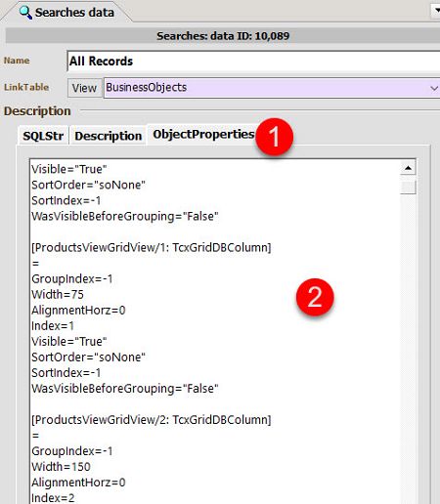
Task: Click the All Records name field
Action: click(x=253, y=61)
